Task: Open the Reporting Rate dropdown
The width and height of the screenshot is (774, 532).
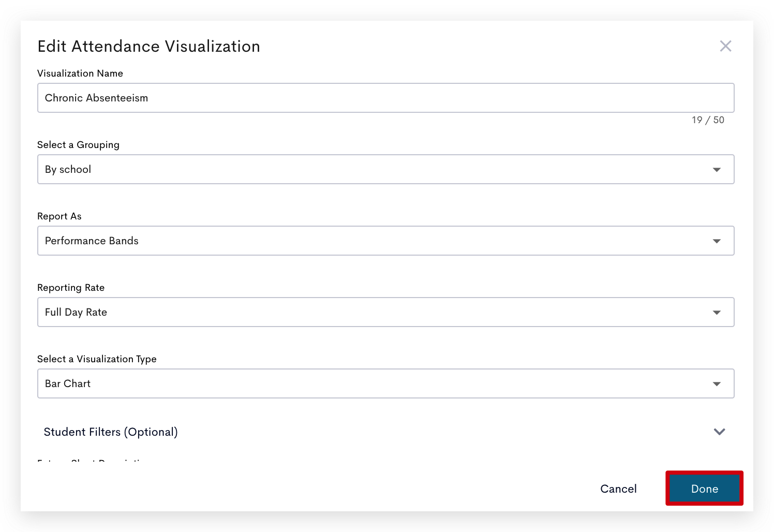Action: (x=385, y=312)
